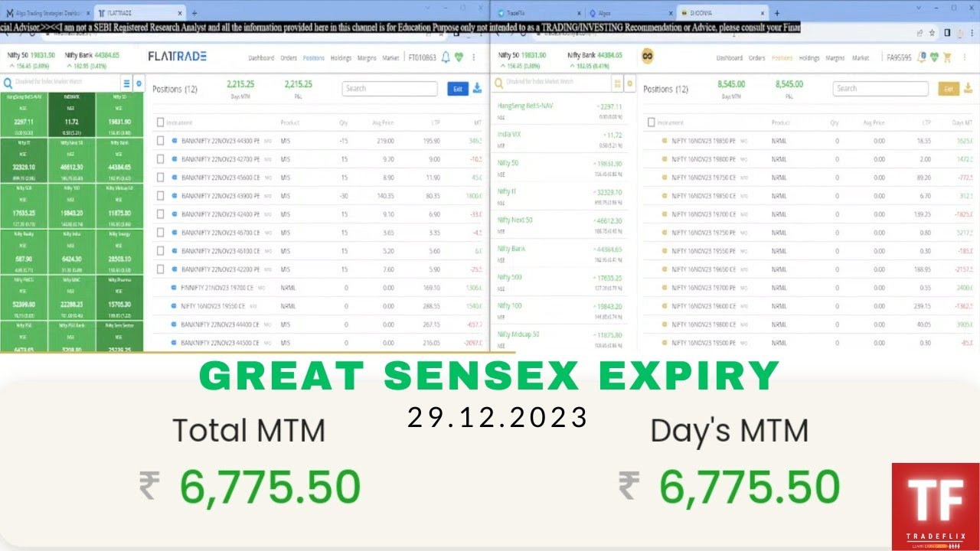Click the blue Exit button in Flattrade
Viewport: 980px width, 551px height.
458,89
